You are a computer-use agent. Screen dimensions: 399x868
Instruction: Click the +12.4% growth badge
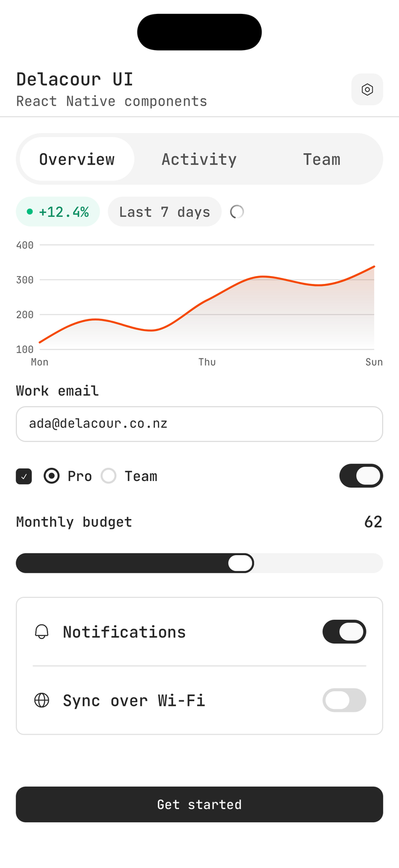click(58, 212)
